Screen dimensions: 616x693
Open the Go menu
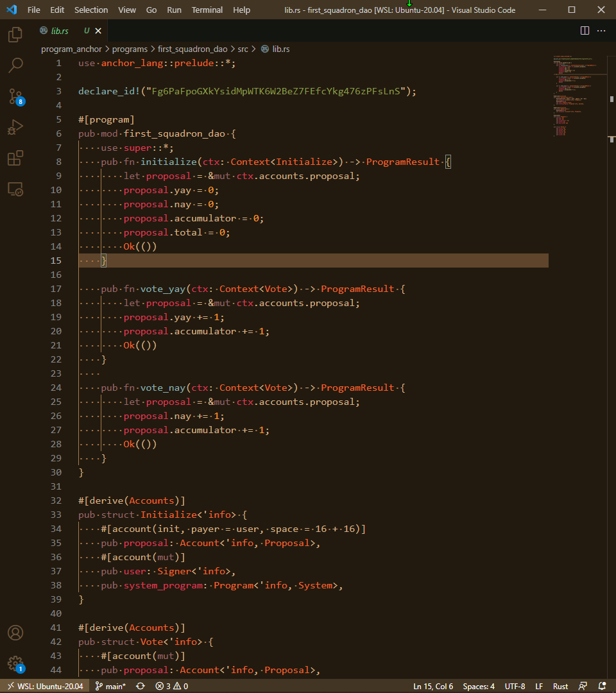coord(151,10)
